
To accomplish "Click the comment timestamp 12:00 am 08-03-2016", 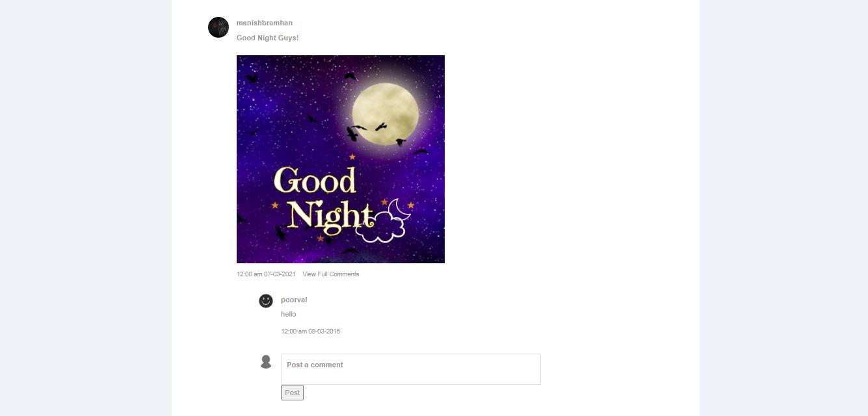I will point(311,331).
